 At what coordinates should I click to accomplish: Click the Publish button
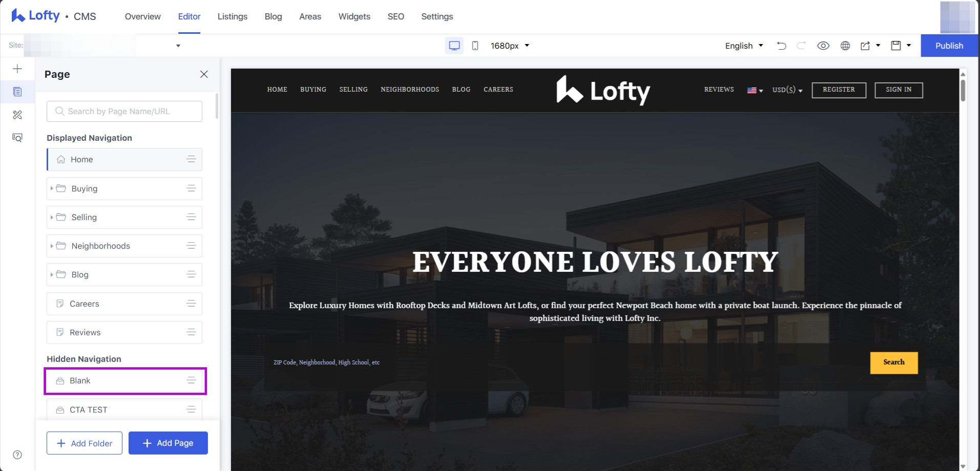point(948,46)
